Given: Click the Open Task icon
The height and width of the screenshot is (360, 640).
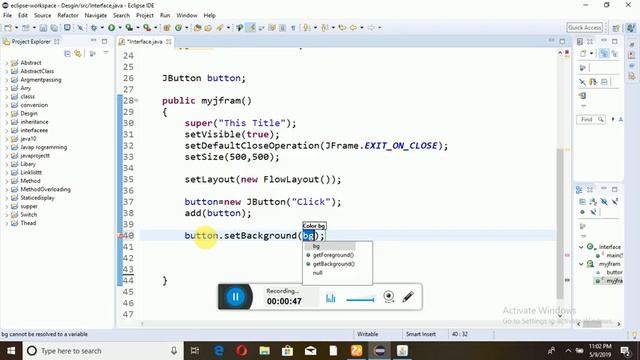Looking at the screenshot, I should 208,28.
